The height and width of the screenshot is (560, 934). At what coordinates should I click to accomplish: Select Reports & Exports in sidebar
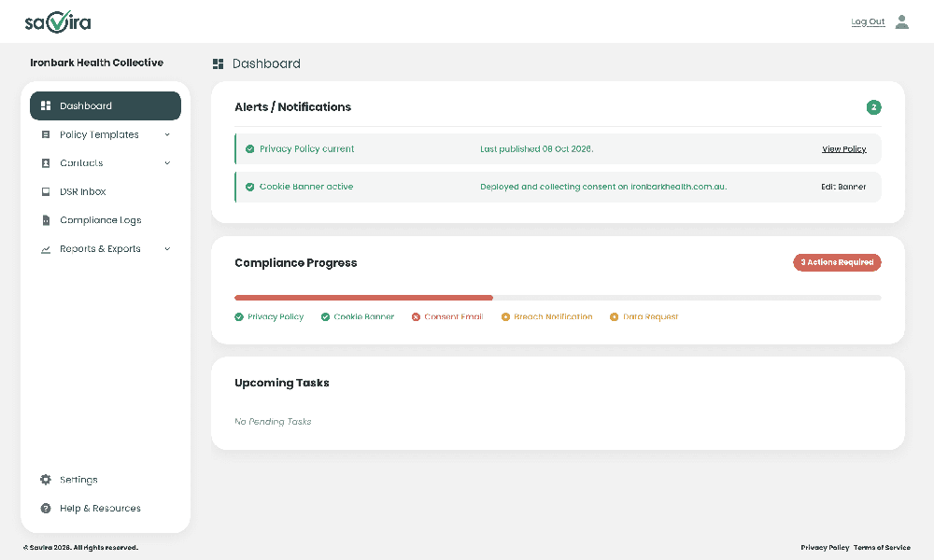point(106,249)
